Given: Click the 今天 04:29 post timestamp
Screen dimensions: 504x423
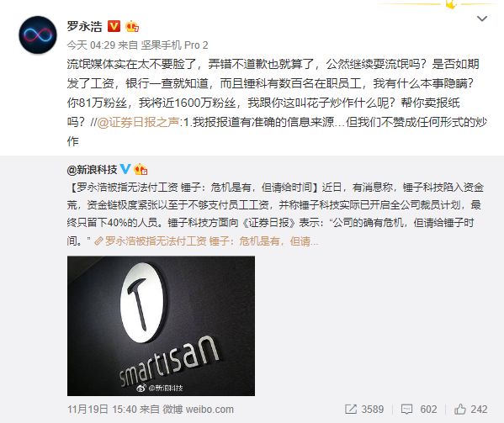Looking at the screenshot, I should [x=91, y=45].
